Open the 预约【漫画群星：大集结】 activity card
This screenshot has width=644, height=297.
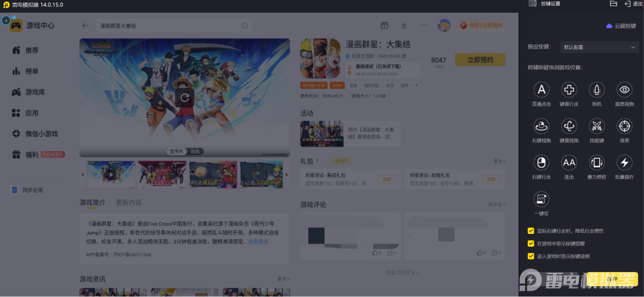pos(350,134)
